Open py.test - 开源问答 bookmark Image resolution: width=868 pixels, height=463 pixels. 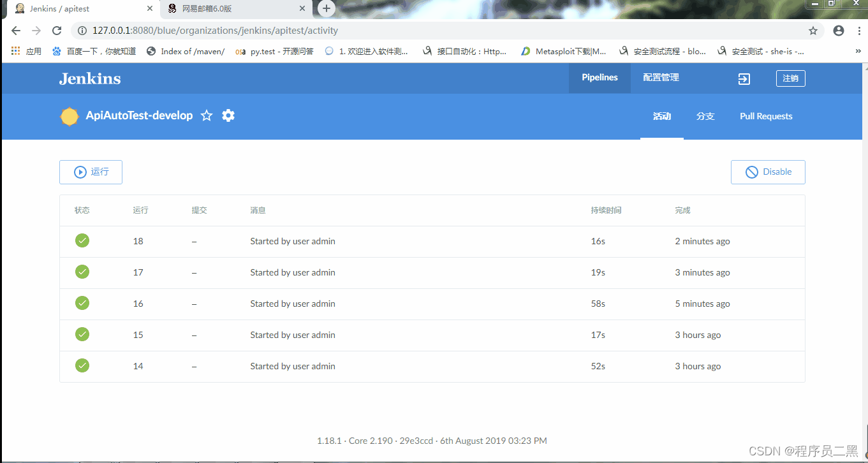point(274,51)
